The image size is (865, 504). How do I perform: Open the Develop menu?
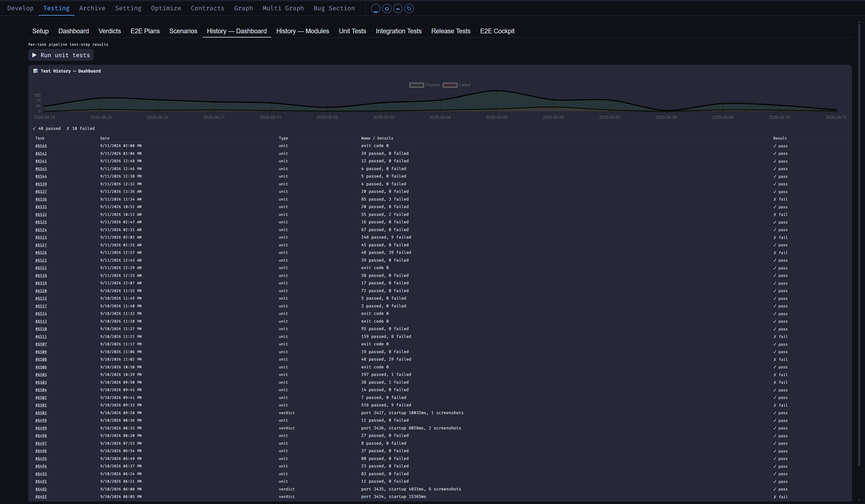tap(20, 8)
